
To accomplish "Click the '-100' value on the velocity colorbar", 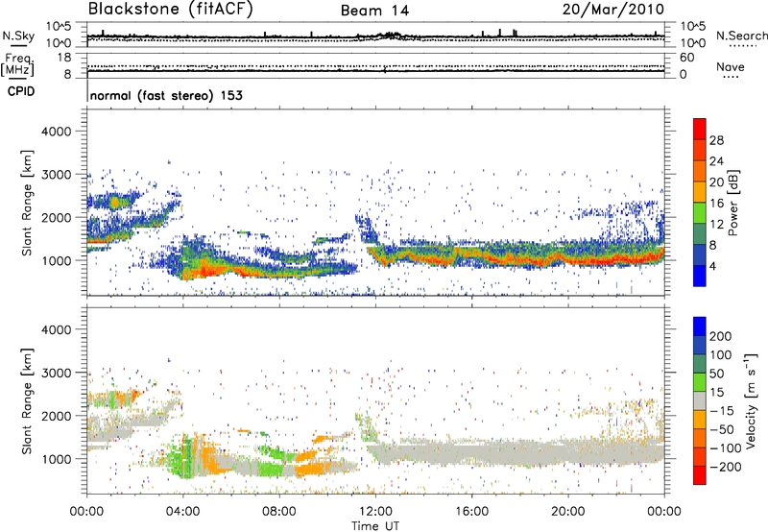I will (x=725, y=448).
